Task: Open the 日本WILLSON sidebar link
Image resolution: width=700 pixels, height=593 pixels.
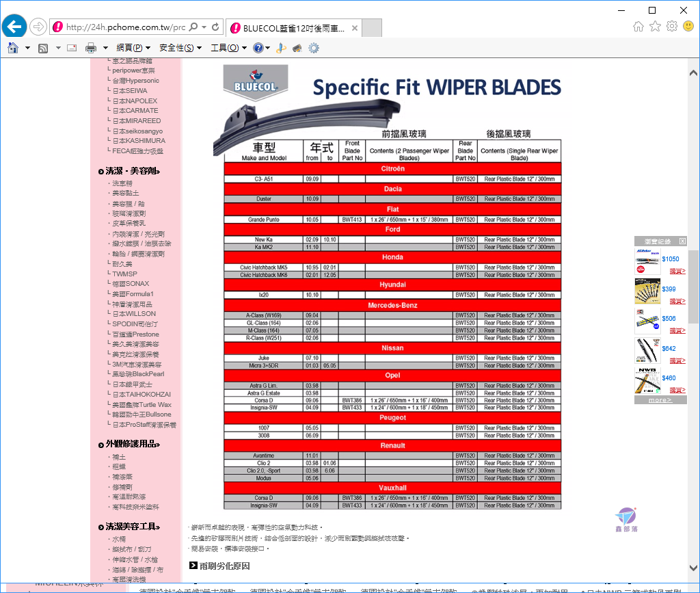Action: pos(134,314)
